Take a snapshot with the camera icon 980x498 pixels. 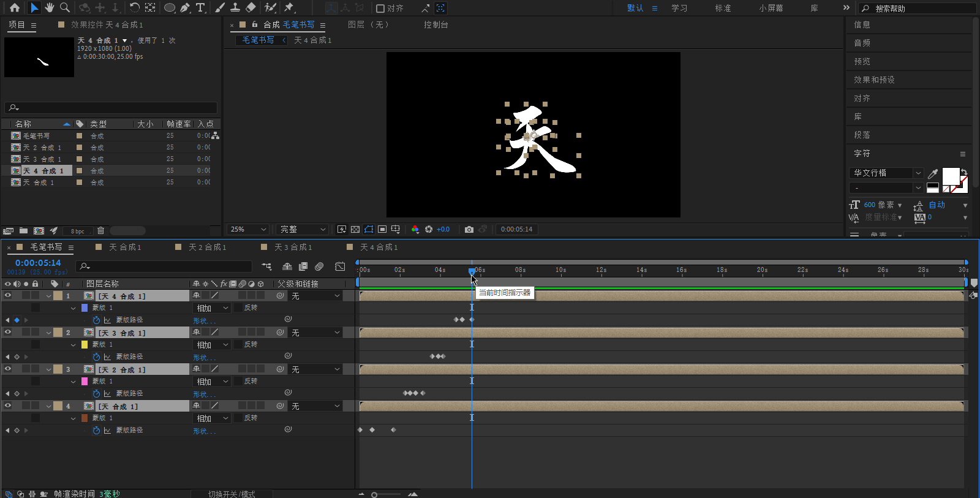coord(469,229)
